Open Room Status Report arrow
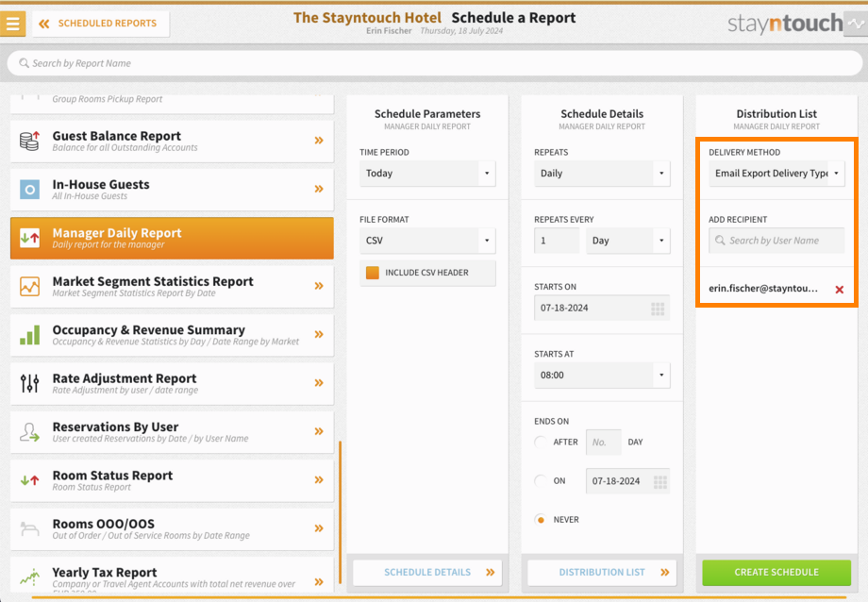Viewport: 868px width, 602px height. click(319, 479)
